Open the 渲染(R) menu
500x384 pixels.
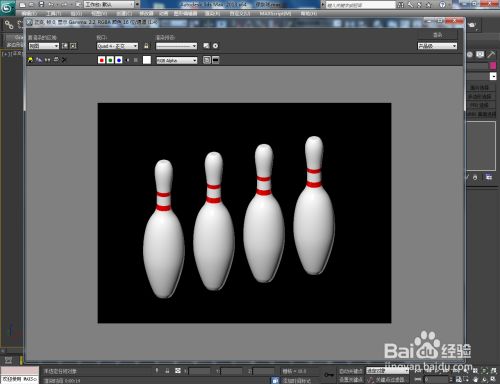[212, 13]
